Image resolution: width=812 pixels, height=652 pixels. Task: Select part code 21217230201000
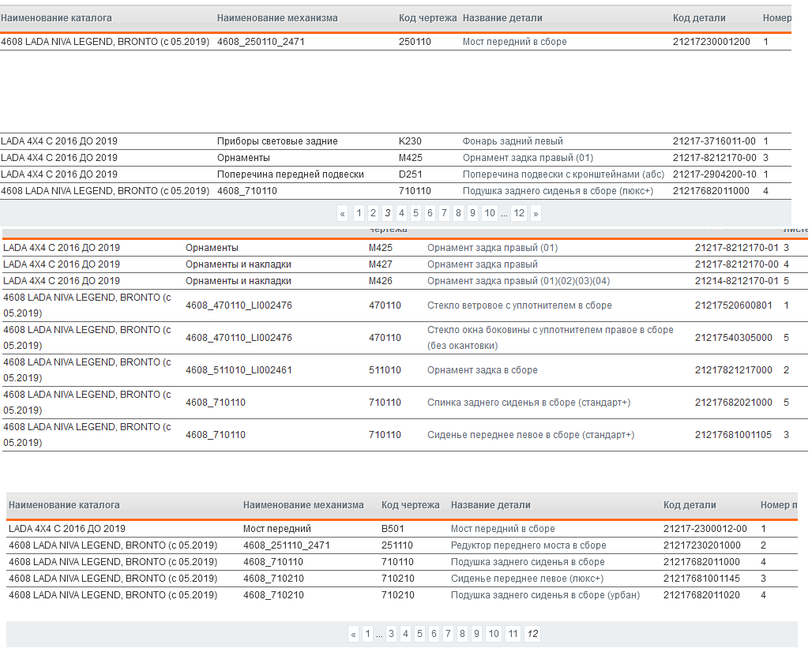(702, 545)
